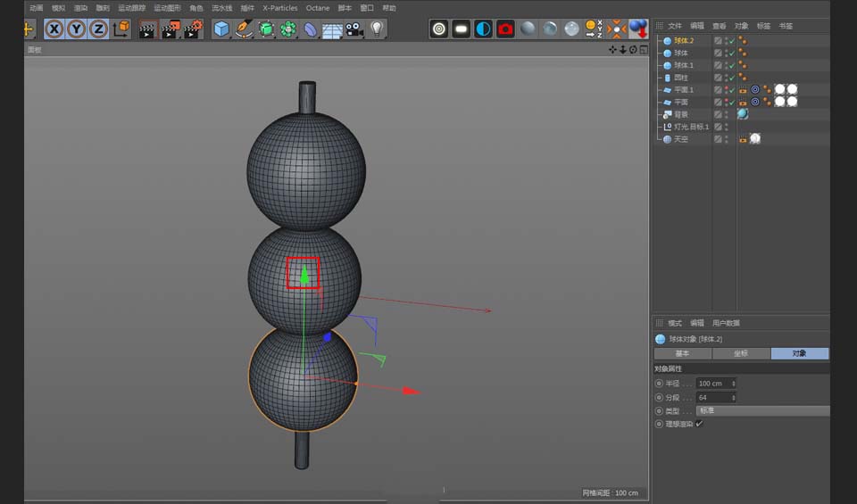857x504 pixels.
Task: Open the 类型 dropdown showing 标准
Action: tap(762, 410)
